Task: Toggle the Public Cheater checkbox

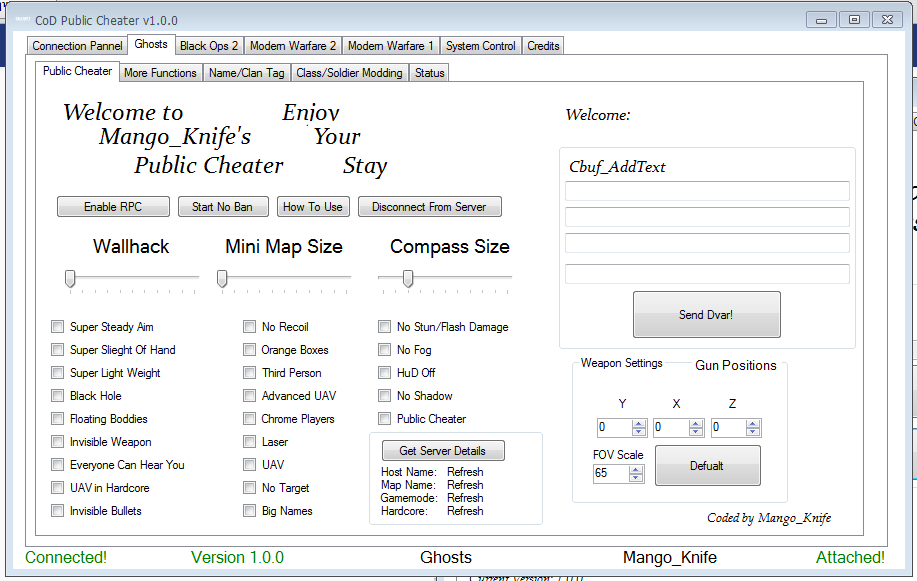Action: [x=384, y=419]
